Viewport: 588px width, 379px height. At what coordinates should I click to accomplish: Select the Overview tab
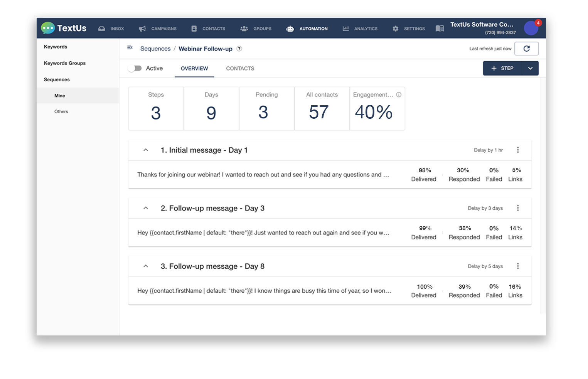coord(194,68)
